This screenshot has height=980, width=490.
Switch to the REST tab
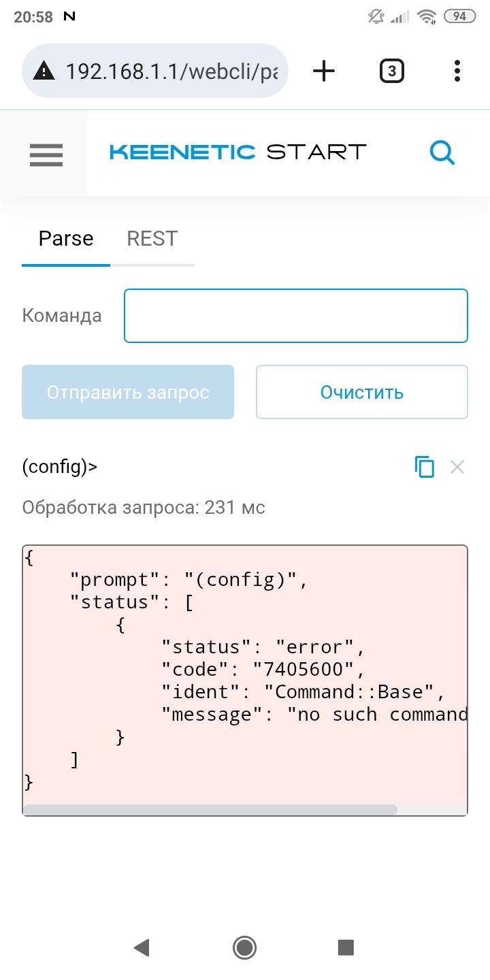(152, 239)
